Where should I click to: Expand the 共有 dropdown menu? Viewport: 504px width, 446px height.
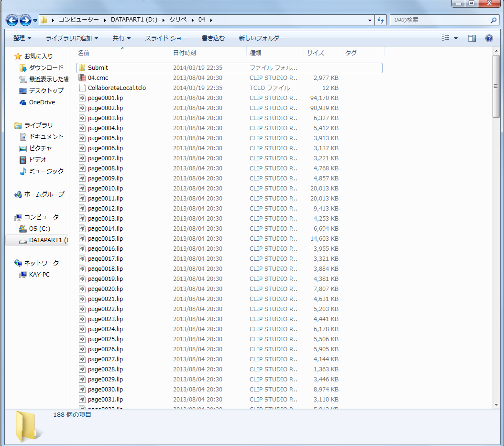(121, 38)
